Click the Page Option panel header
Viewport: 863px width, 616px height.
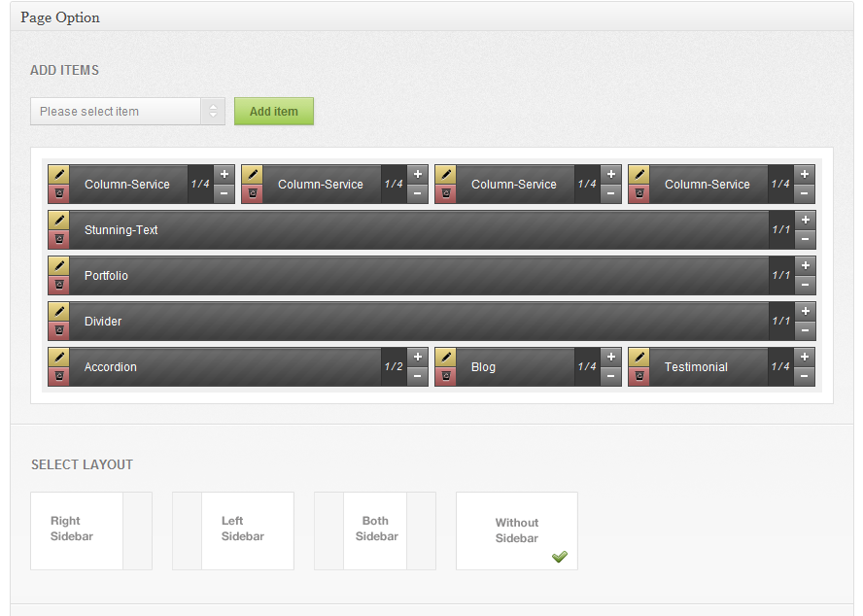[431, 17]
